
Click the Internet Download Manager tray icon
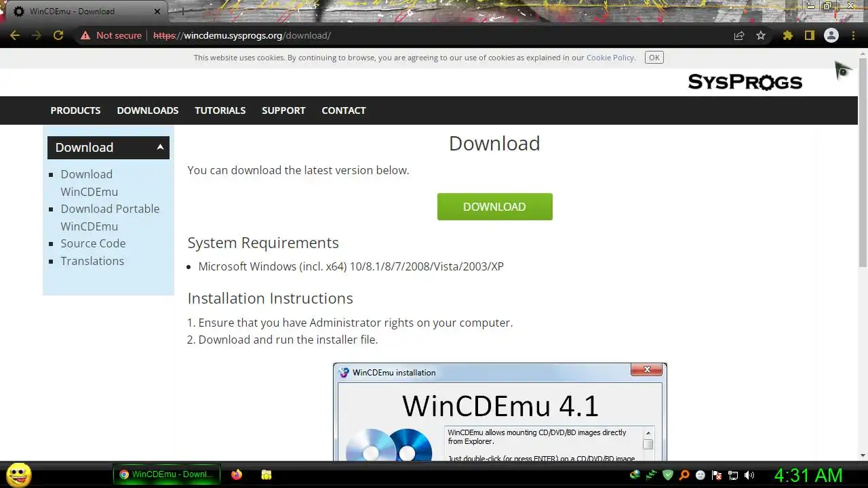tap(635, 475)
